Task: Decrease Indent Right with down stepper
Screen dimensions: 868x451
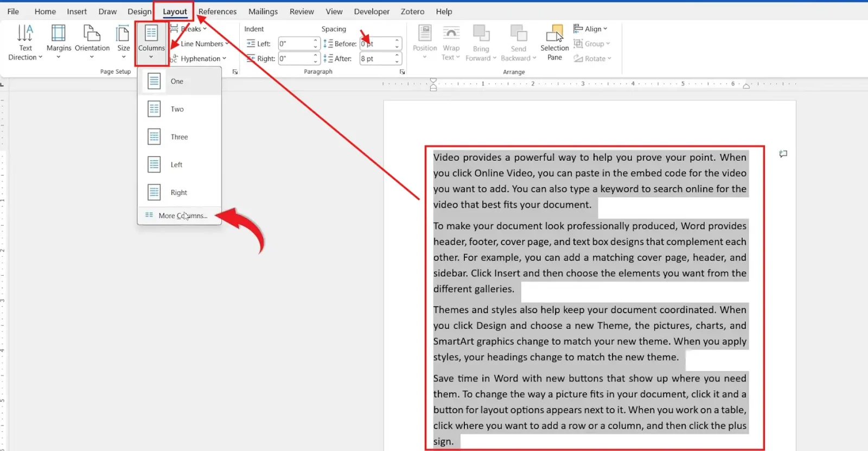Action: click(315, 61)
